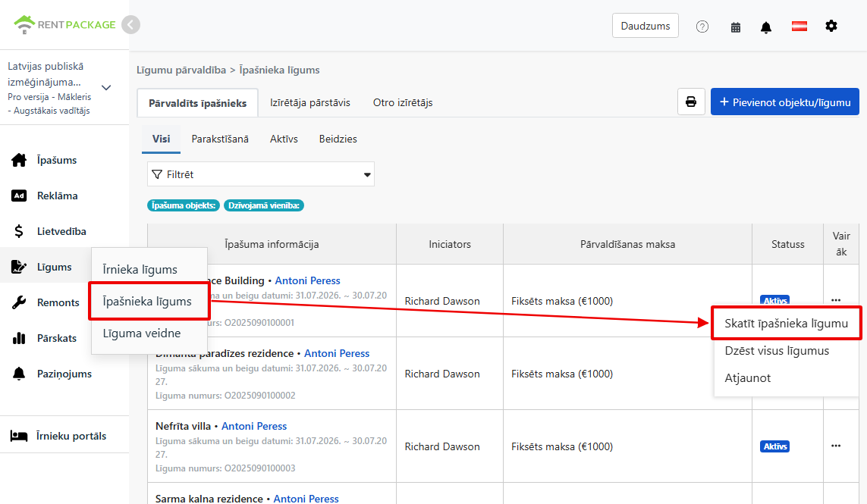Screen dimensions: 867x504
Task: Open Antoni Peress link for Nefrīta villa
Action: (254, 427)
